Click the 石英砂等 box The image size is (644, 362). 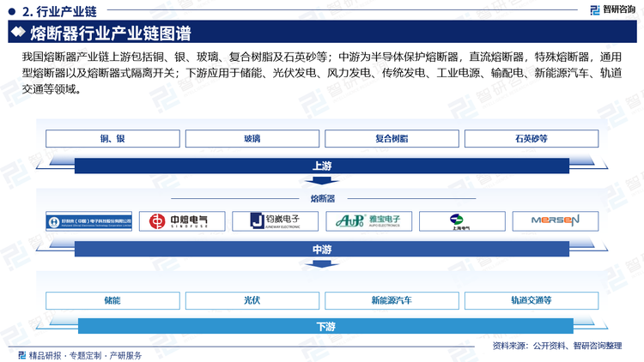click(x=532, y=139)
